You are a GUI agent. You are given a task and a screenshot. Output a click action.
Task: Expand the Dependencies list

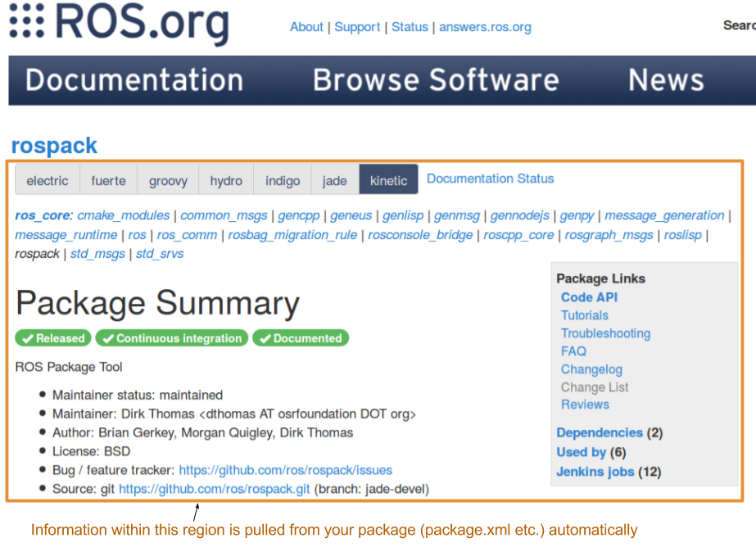click(x=599, y=432)
